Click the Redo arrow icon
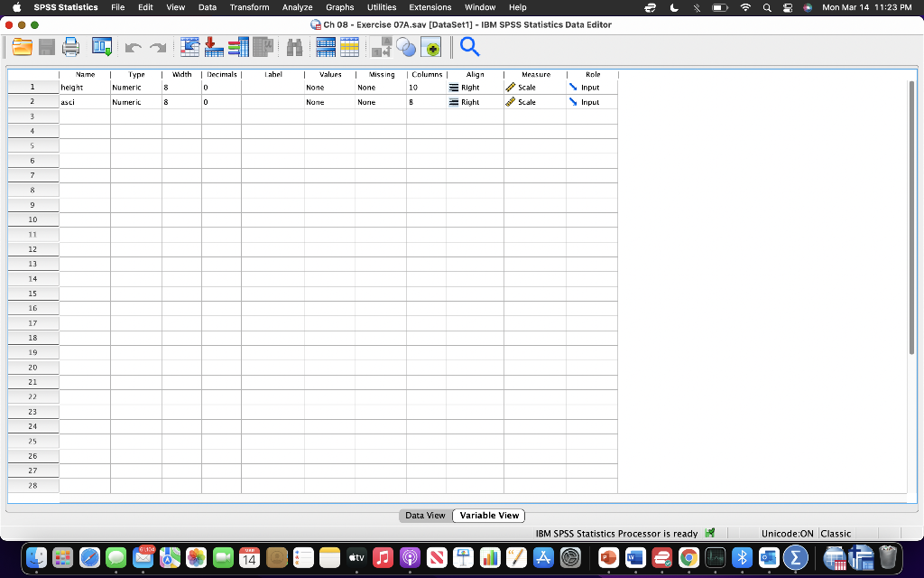 pos(158,46)
